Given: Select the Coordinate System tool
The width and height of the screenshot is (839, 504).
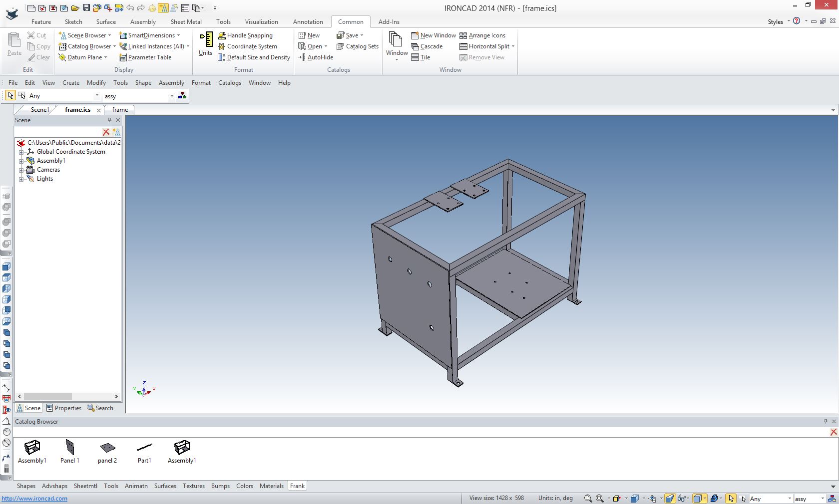Looking at the screenshot, I should coord(248,46).
